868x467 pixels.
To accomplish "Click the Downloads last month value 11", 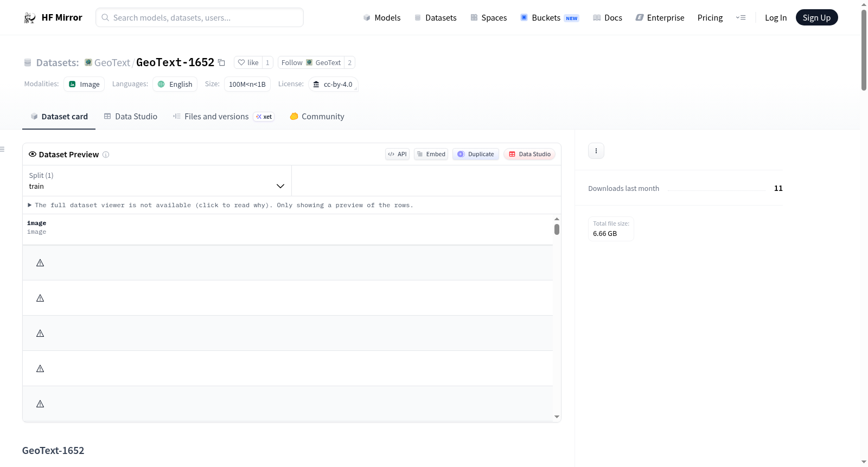I will tap(778, 188).
